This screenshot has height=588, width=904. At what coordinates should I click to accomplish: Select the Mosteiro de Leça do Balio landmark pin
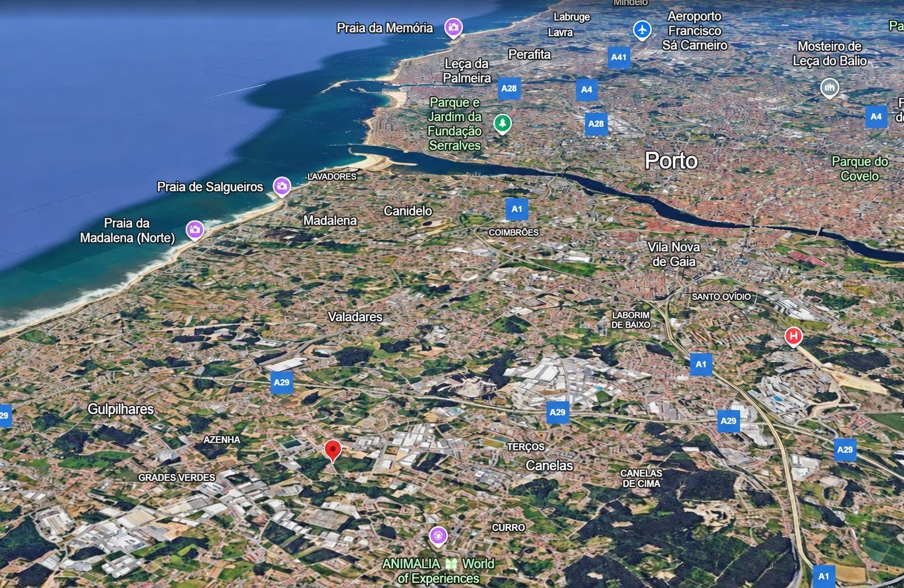830,88
